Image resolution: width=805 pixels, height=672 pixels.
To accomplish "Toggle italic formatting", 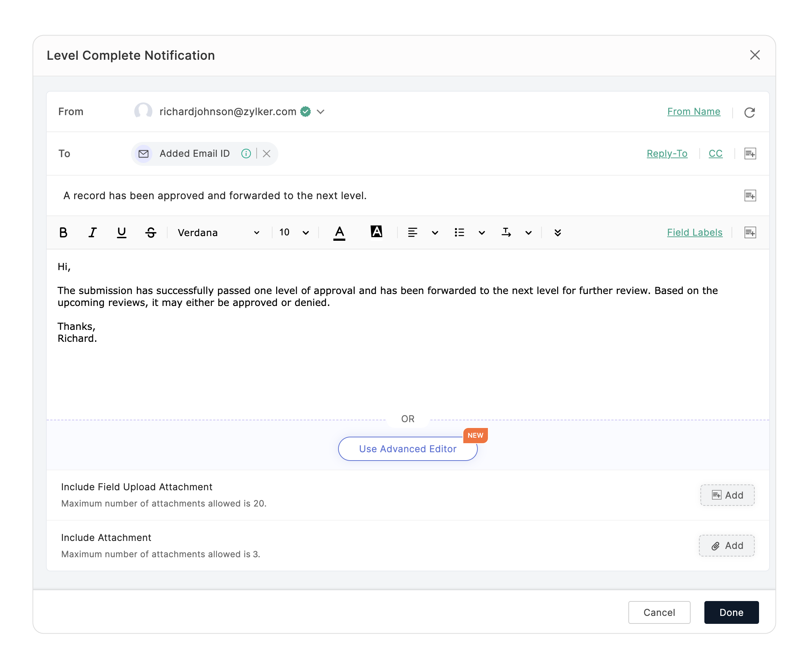I will 92,233.
